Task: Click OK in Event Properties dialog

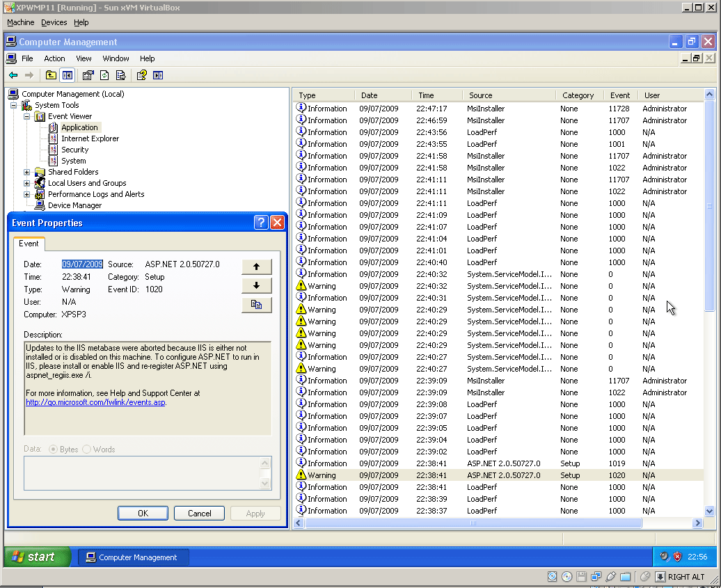Action: (143, 513)
